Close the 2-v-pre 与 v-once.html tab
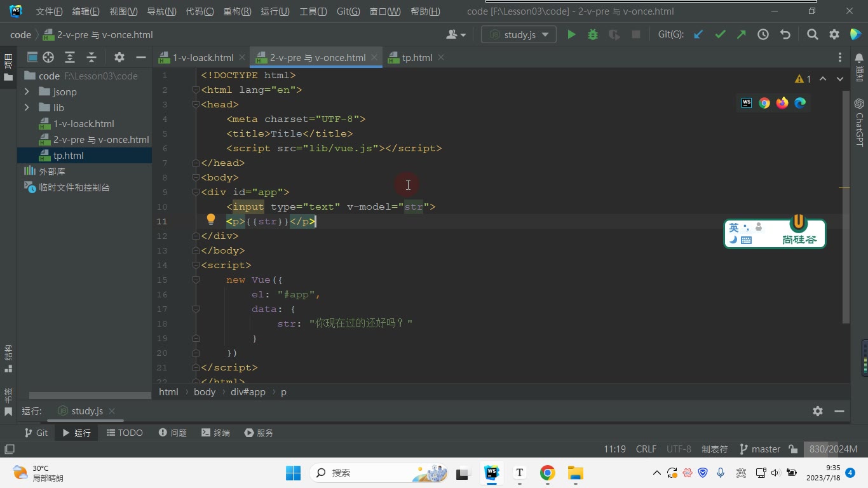The image size is (868, 488). [375, 57]
